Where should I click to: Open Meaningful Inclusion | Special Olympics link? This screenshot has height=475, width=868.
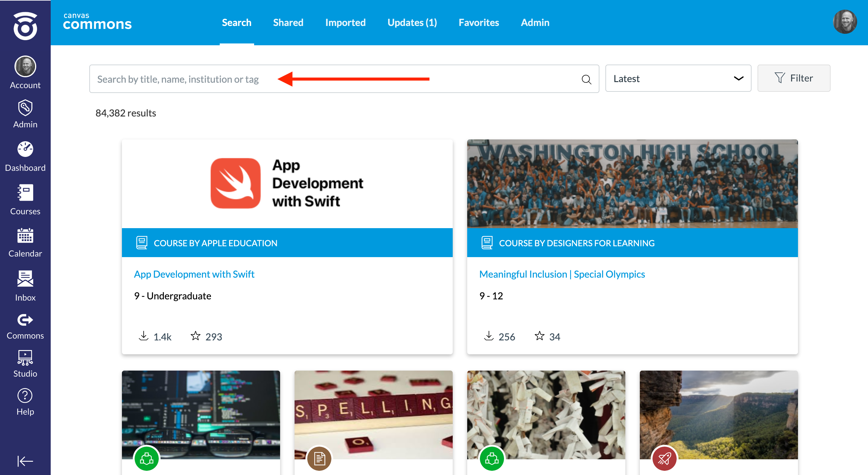coord(562,274)
